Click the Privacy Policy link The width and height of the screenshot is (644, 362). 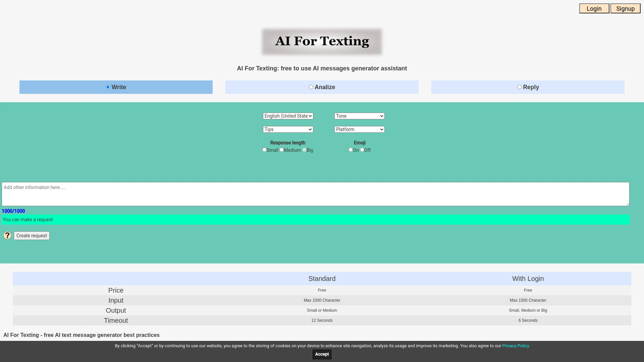pyautogui.click(x=516, y=346)
